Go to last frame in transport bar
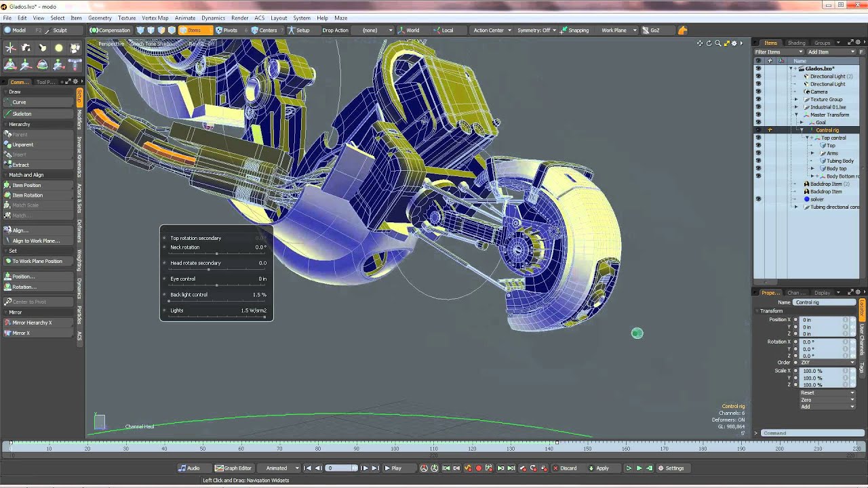Image resolution: width=868 pixels, height=488 pixels. (375, 468)
